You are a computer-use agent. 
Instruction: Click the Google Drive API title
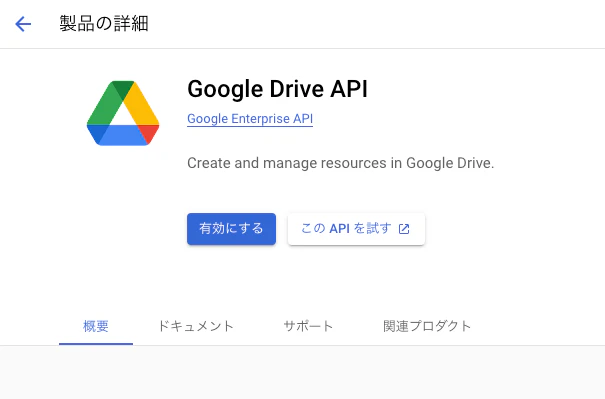pyautogui.click(x=277, y=89)
